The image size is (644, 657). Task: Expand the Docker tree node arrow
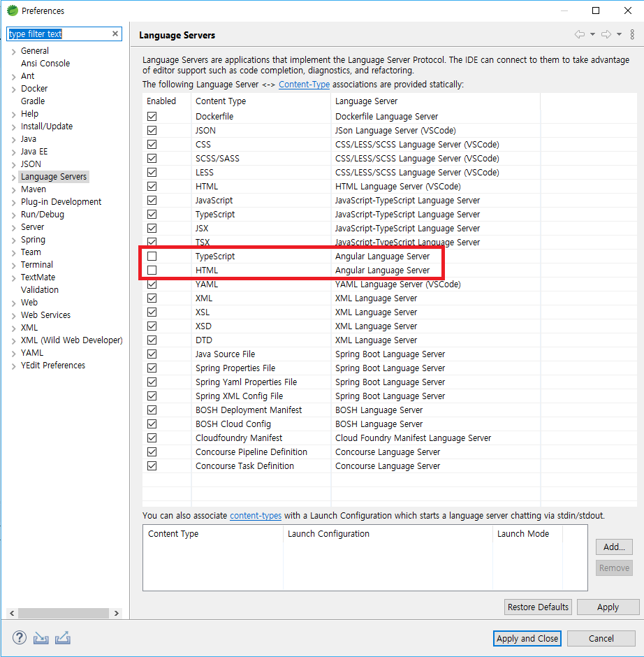[x=13, y=89]
